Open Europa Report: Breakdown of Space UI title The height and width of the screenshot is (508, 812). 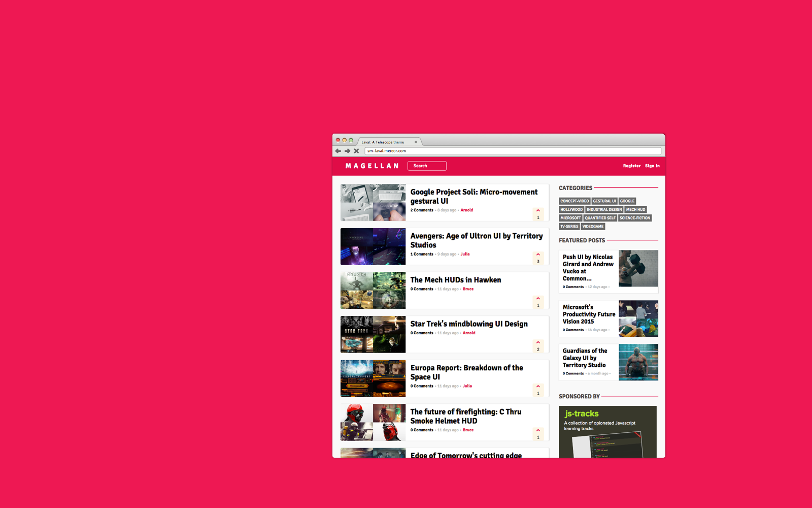[467, 372]
